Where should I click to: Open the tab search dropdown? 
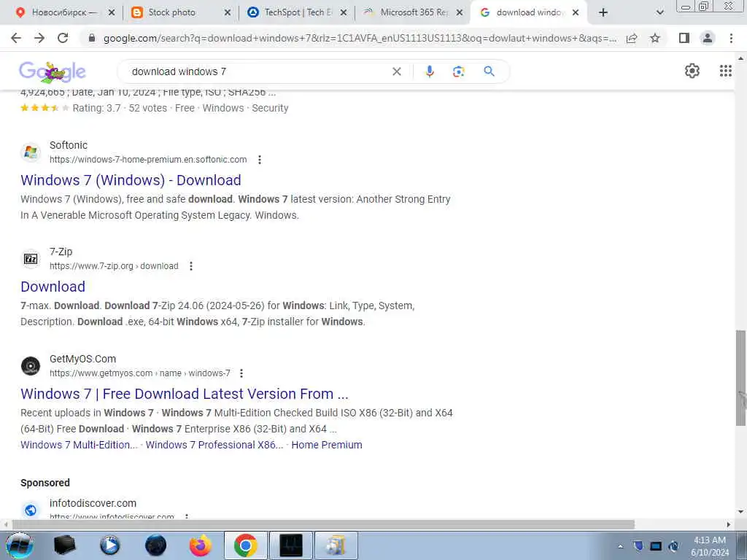coord(659,13)
